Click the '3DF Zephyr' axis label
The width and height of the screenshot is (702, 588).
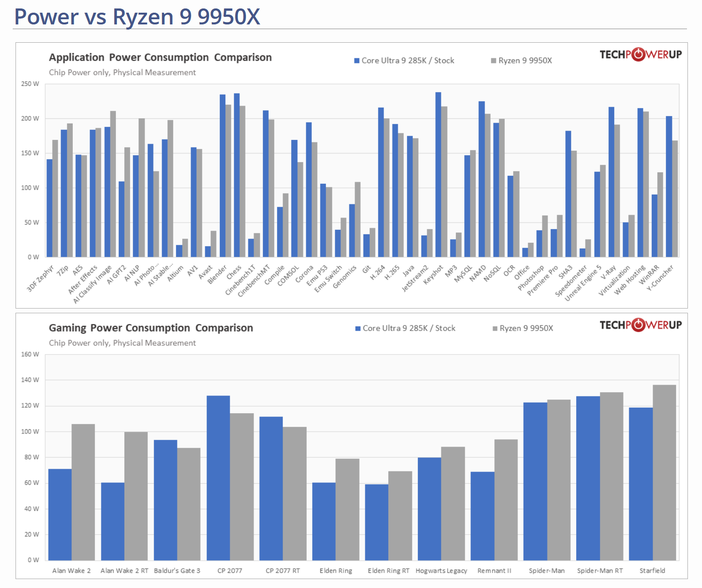[40, 279]
